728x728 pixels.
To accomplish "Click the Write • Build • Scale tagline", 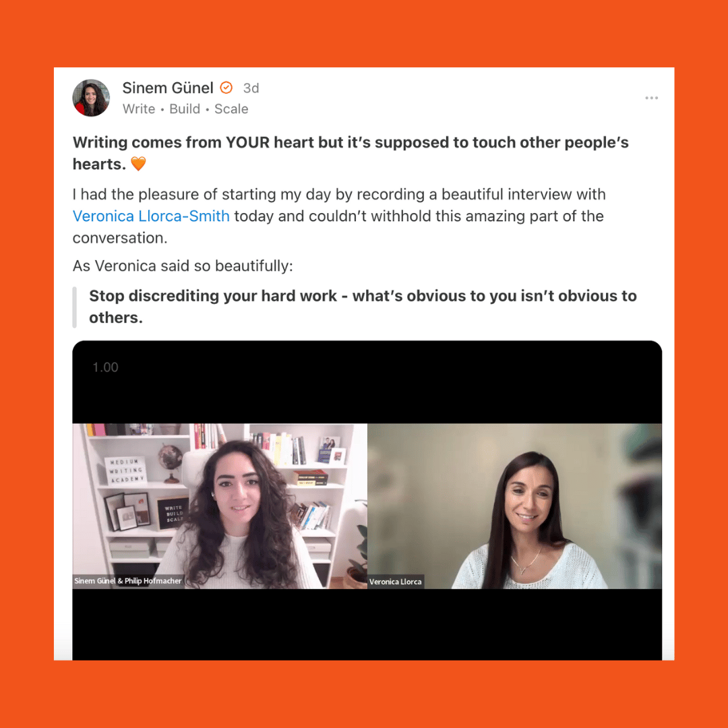I will tap(185, 109).
